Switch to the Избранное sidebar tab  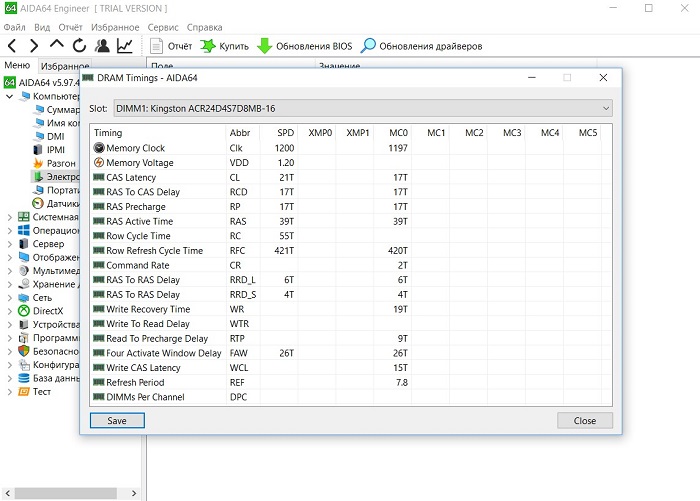[64, 66]
